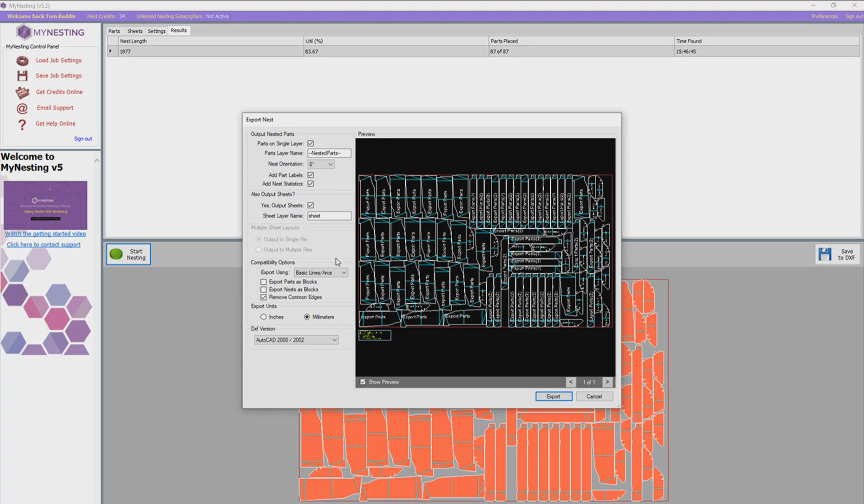Click the Cancel button in Export Nest
864x504 pixels.
[594, 397]
